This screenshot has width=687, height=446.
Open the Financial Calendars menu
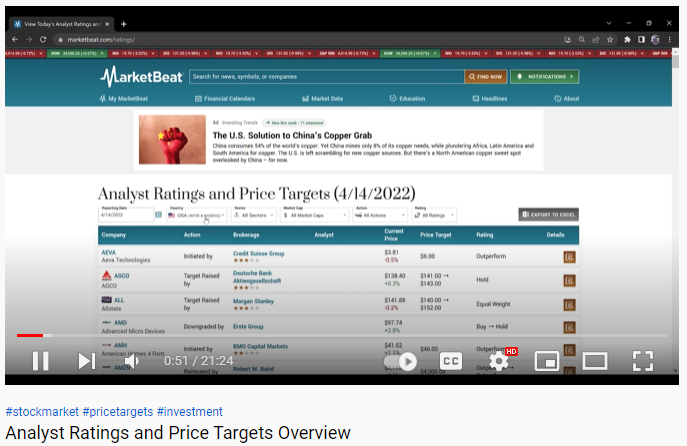(225, 99)
